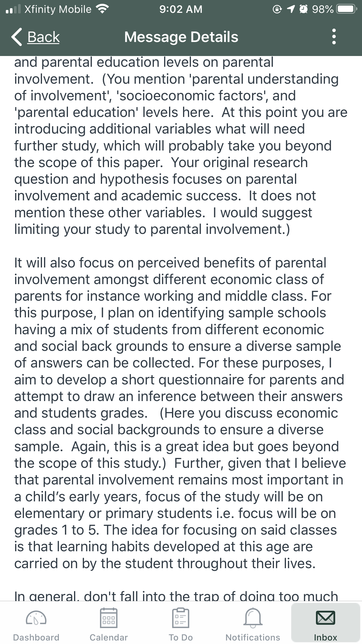Image resolution: width=362 pixels, height=644 pixels.
Task: Switch to the To Do tab label
Action: pos(181,638)
